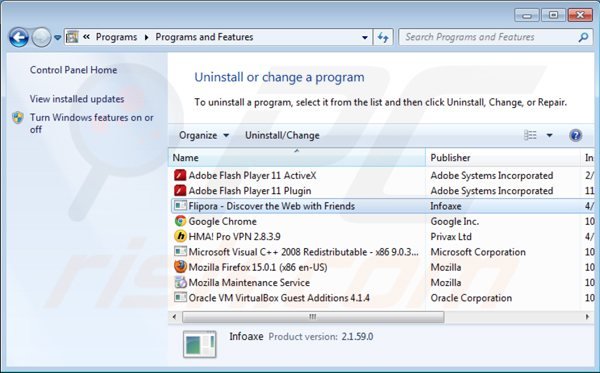Click the magnifier search icon
600x373 pixels.
point(583,37)
